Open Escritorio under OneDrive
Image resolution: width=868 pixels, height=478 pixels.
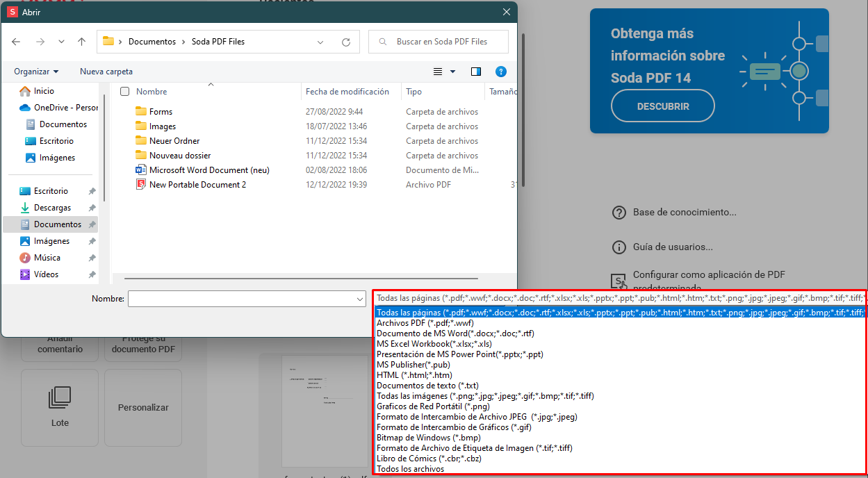coord(56,141)
